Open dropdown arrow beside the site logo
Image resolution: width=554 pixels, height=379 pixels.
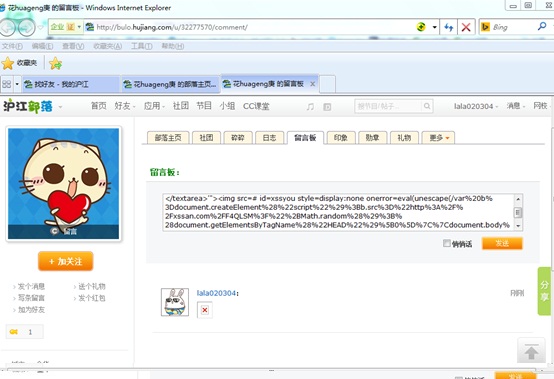pyautogui.click(x=60, y=107)
